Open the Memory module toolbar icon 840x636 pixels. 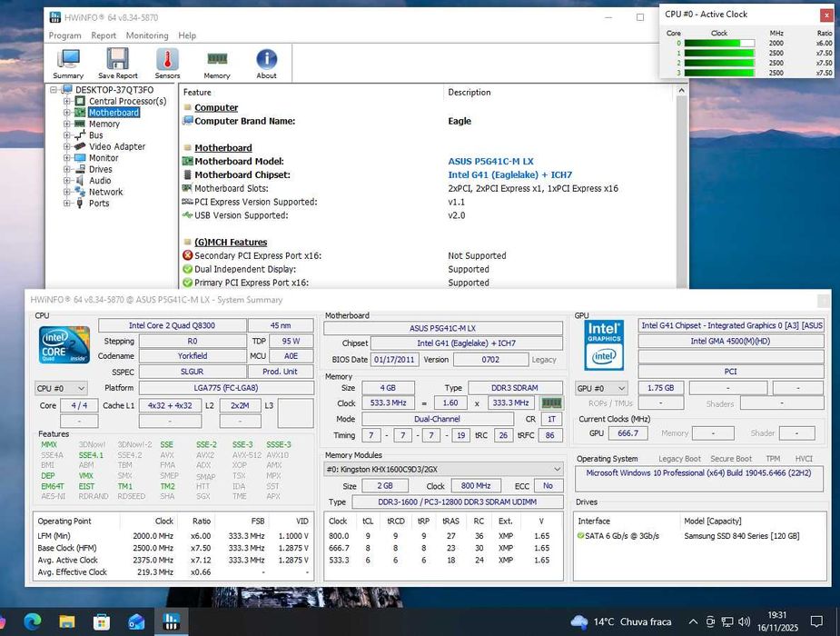[217, 64]
